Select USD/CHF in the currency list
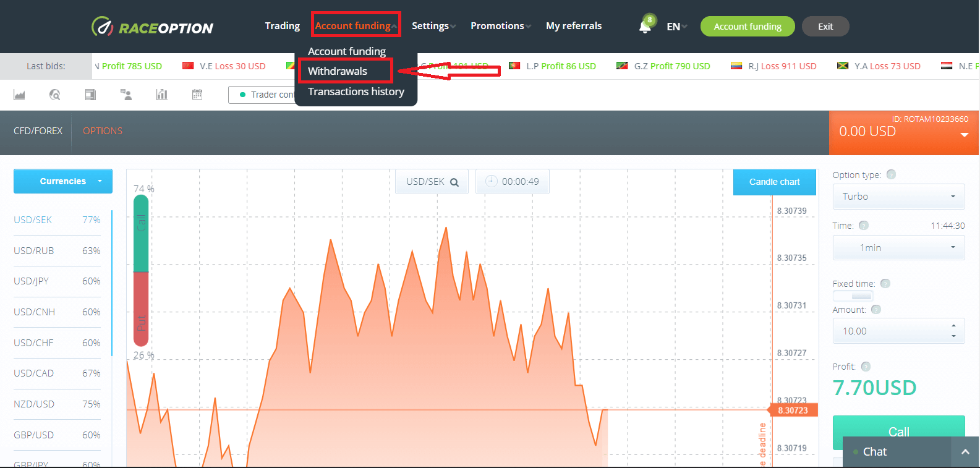This screenshot has width=980, height=468. 57,343
